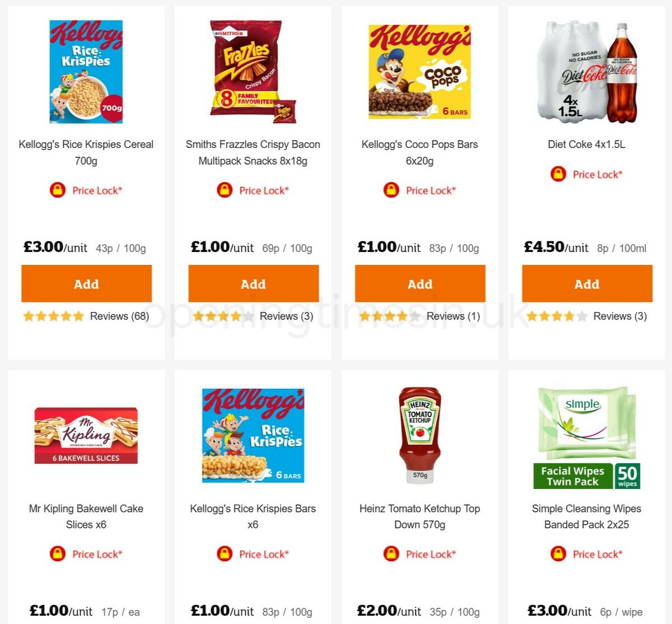Select the fourth star under Smiths Frazzles

[235, 316]
